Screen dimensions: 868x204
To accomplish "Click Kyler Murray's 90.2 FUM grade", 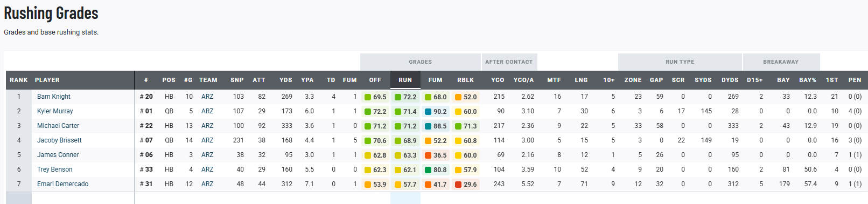I will click(x=436, y=112).
